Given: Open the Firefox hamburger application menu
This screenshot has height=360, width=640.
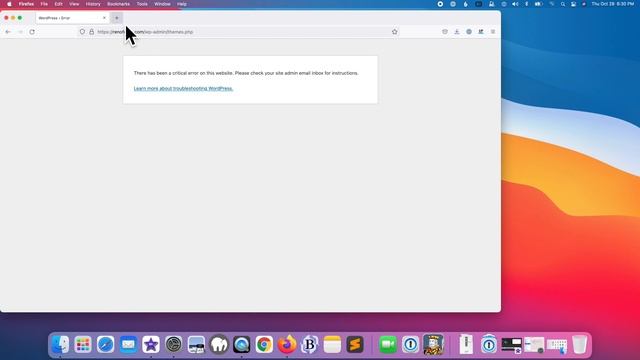Looking at the screenshot, I should (493, 32).
